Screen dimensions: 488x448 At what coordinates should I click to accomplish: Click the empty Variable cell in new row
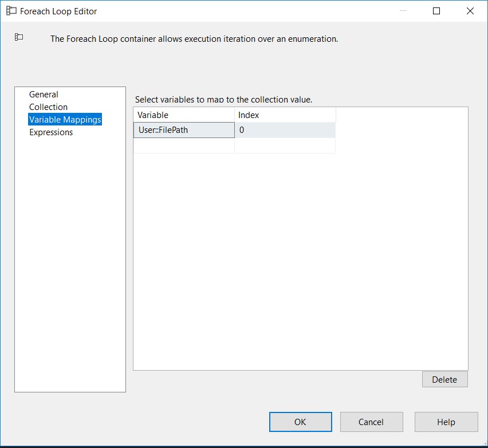[184, 146]
